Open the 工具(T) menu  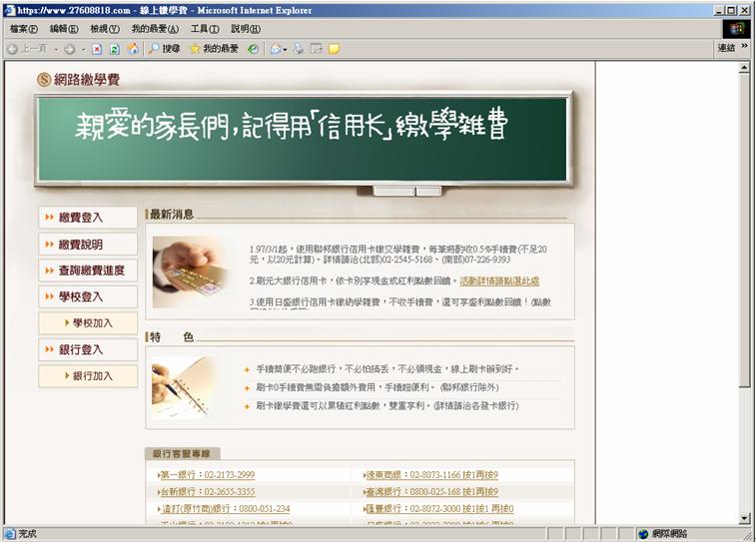coord(205,29)
